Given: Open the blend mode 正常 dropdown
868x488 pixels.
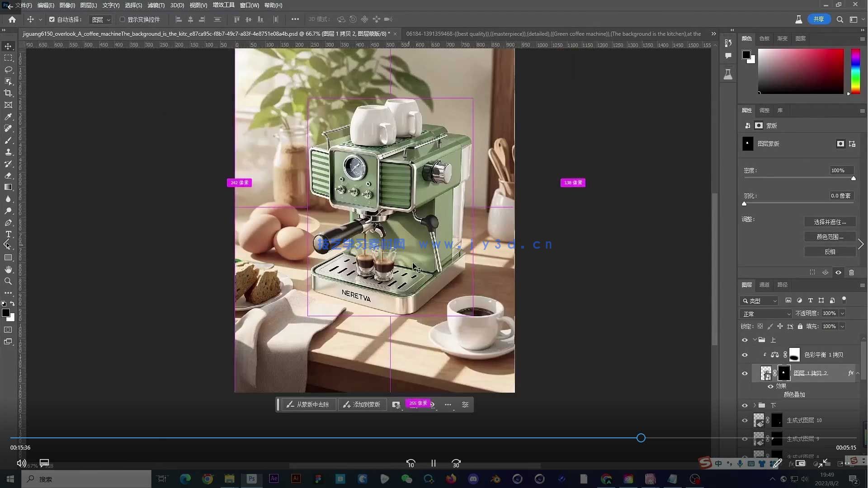Looking at the screenshot, I should [x=766, y=314].
